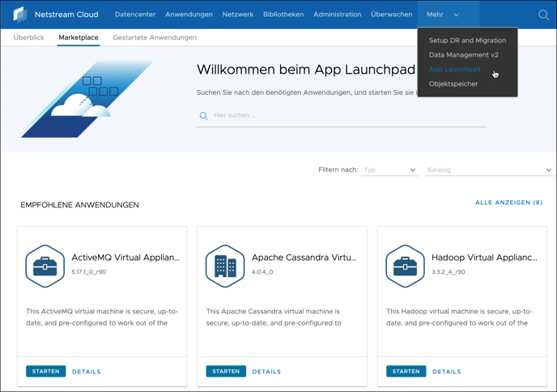Select Objektspeicher menu entry
Image resolution: width=557 pixels, height=392 pixels.
[x=453, y=84]
